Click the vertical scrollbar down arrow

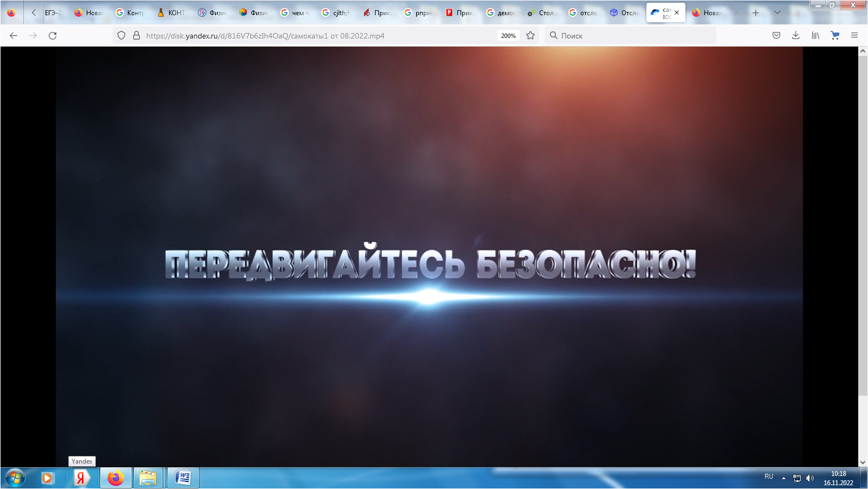coord(863,462)
